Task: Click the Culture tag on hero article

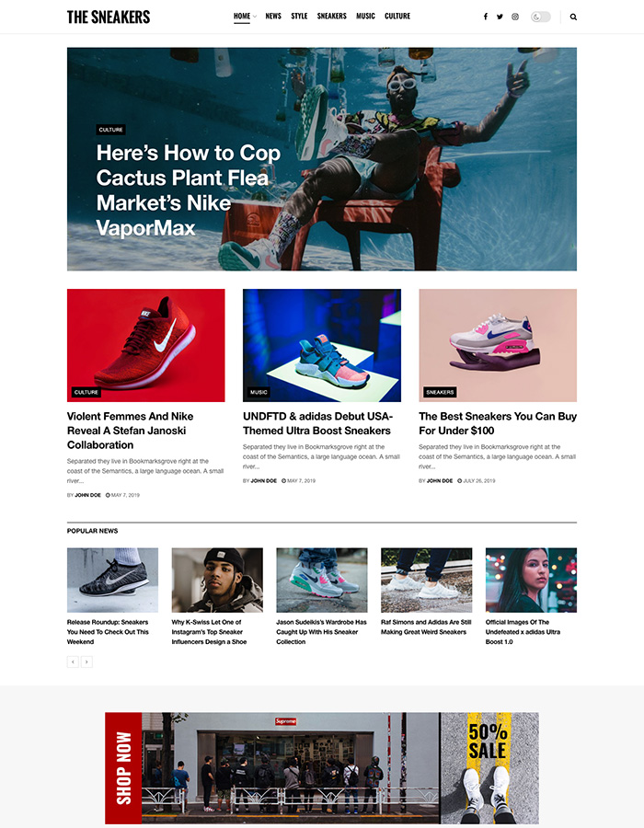Action: tap(110, 130)
